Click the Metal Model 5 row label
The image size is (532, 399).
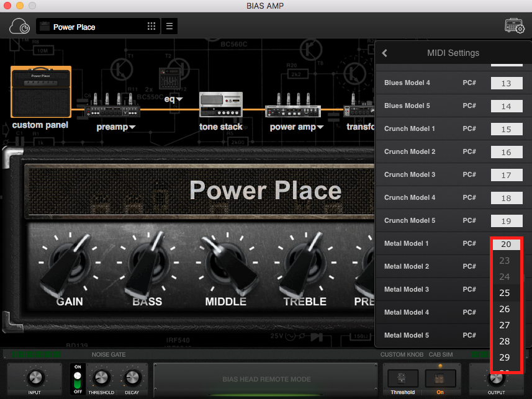click(x=407, y=336)
